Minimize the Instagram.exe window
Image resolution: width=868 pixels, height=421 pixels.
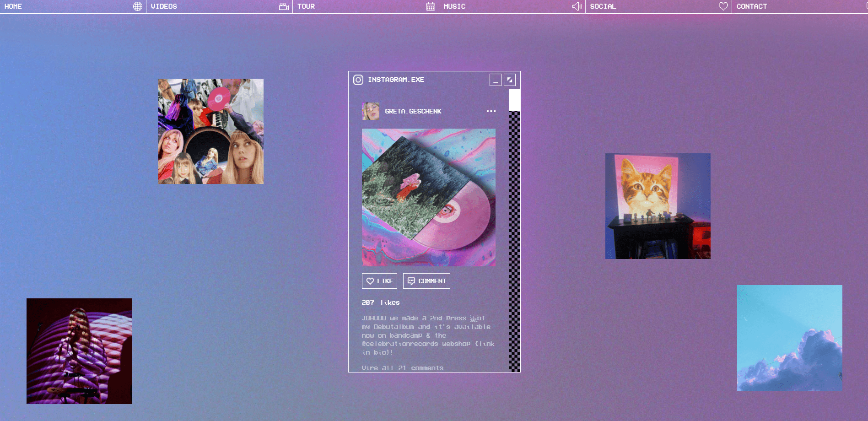495,80
